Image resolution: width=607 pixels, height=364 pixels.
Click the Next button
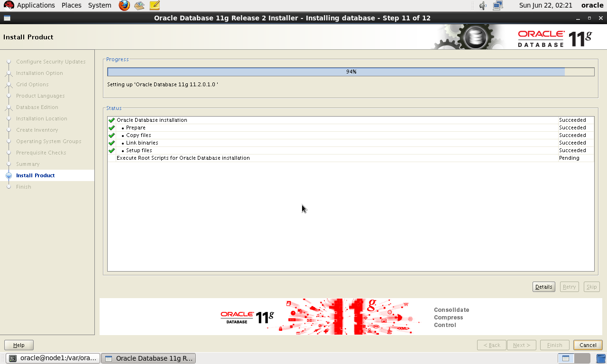(x=522, y=345)
